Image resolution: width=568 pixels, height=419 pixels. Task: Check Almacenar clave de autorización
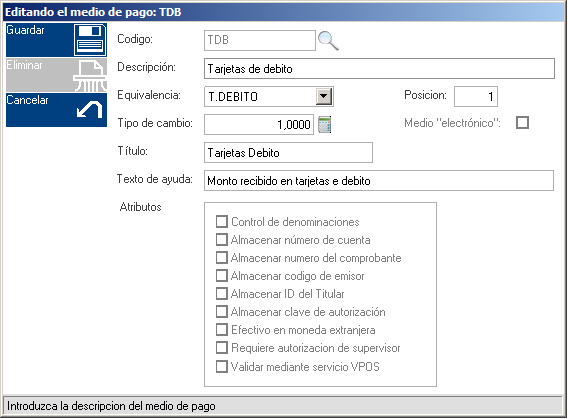point(222,312)
